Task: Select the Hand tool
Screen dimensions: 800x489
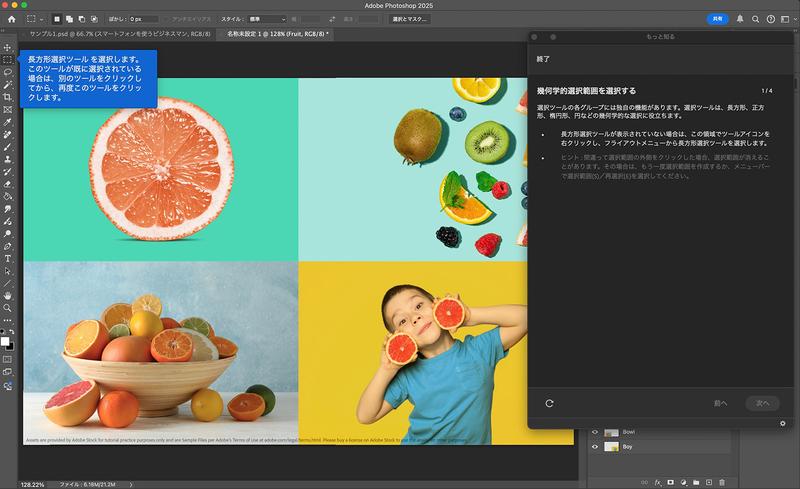Action: (x=8, y=295)
